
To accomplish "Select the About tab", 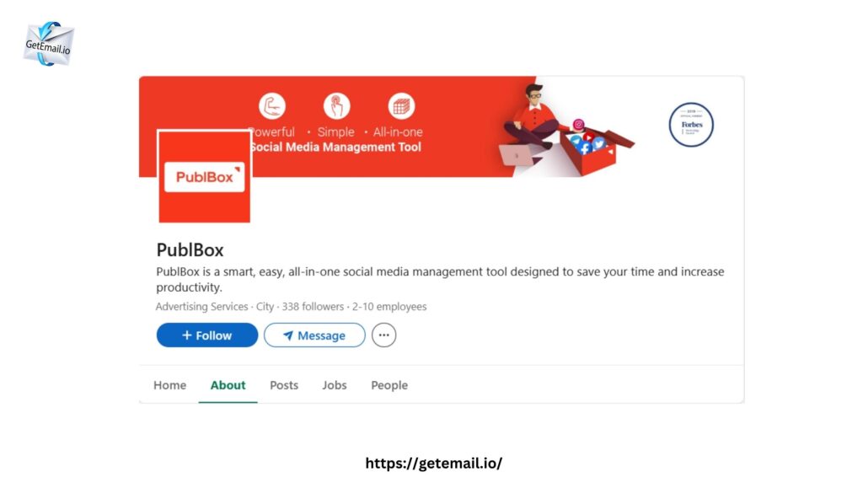I will (x=228, y=385).
